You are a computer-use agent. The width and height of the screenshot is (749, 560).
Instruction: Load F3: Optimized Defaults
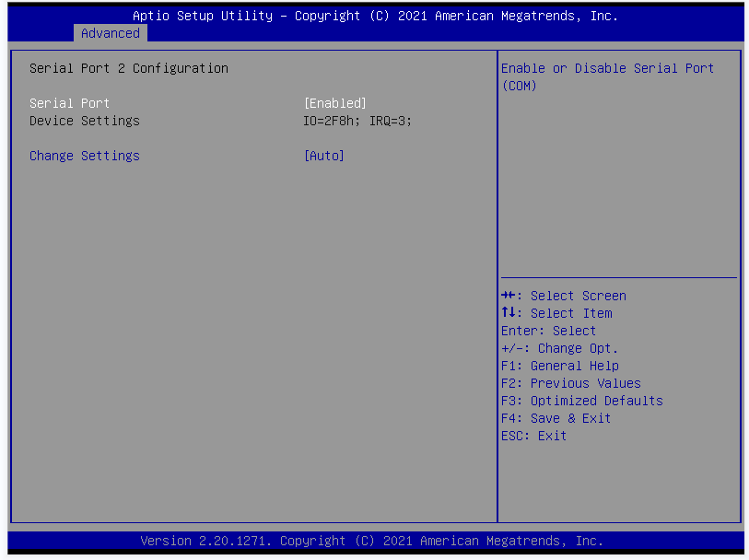pyautogui.click(x=581, y=401)
